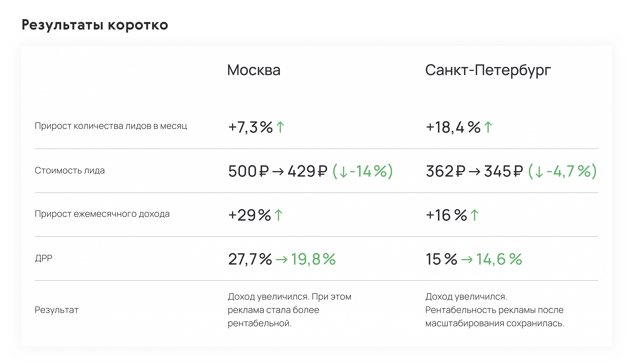This screenshot has height=364, width=633.
Task: Click the 'Результаты коротко' heading
Action: click(x=95, y=25)
